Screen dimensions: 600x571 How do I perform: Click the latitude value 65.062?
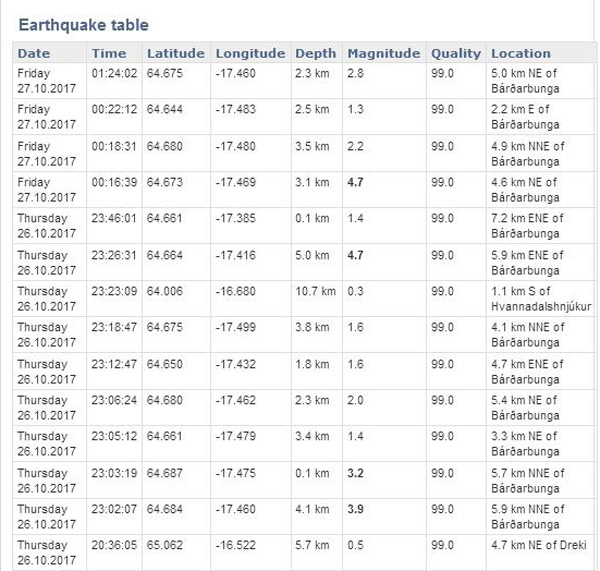[x=165, y=545]
